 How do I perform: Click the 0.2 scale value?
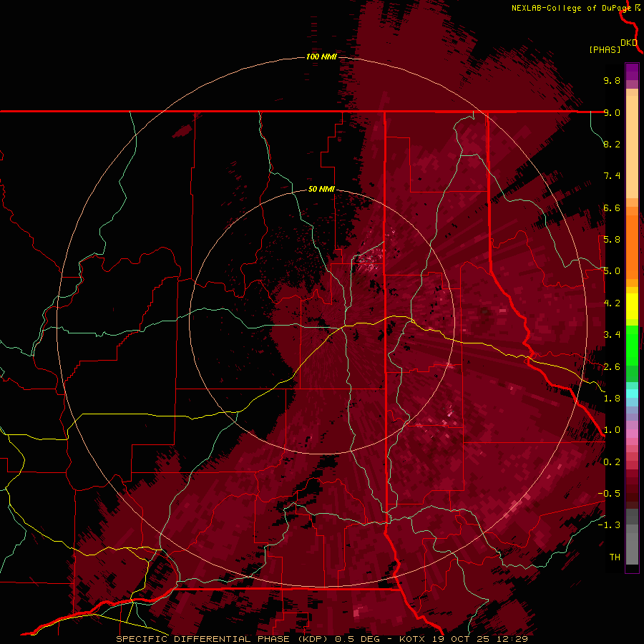[x=612, y=462]
